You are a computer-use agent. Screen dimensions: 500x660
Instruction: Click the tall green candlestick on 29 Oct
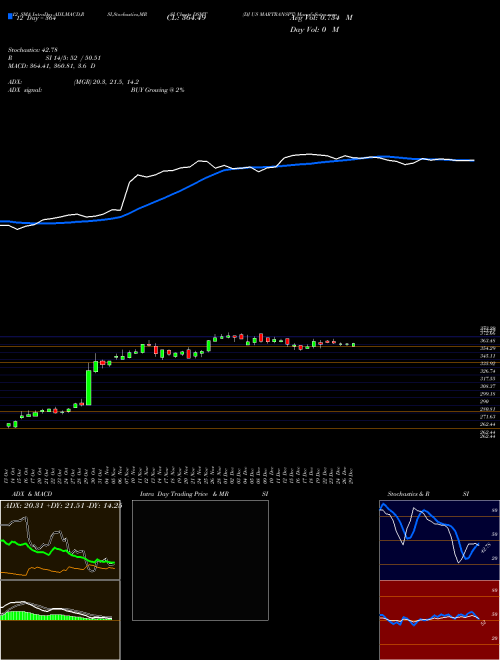click(89, 387)
